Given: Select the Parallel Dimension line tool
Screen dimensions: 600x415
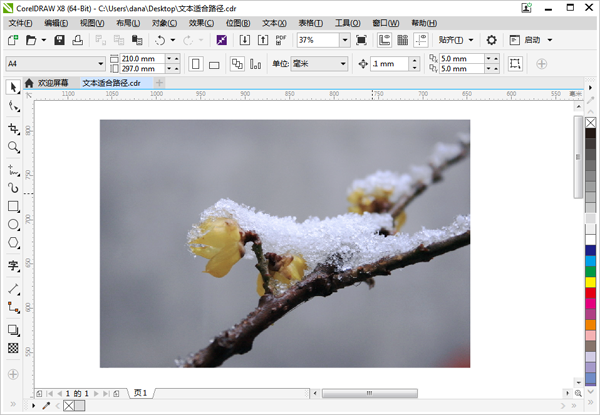Looking at the screenshot, I should click(x=14, y=289).
